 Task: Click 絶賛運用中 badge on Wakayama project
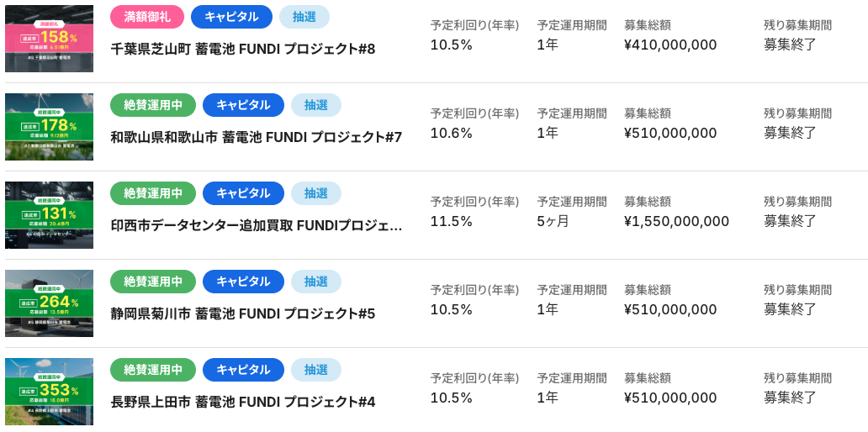pyautogui.click(x=153, y=105)
